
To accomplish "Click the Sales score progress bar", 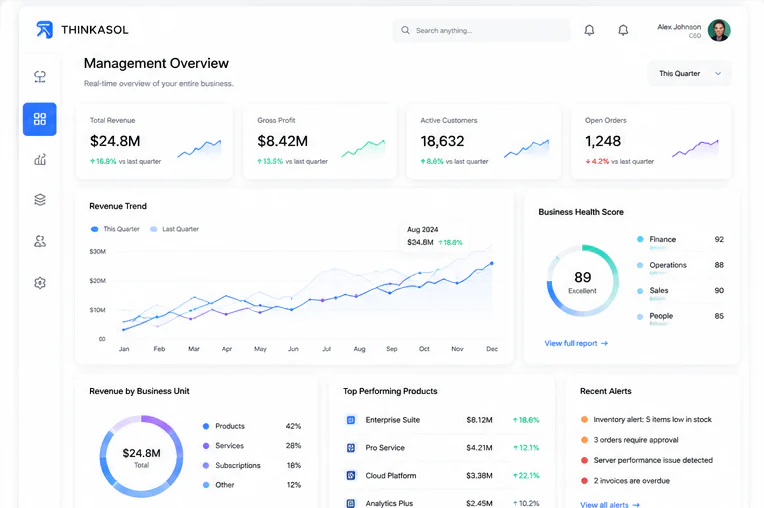I will 658,299.
